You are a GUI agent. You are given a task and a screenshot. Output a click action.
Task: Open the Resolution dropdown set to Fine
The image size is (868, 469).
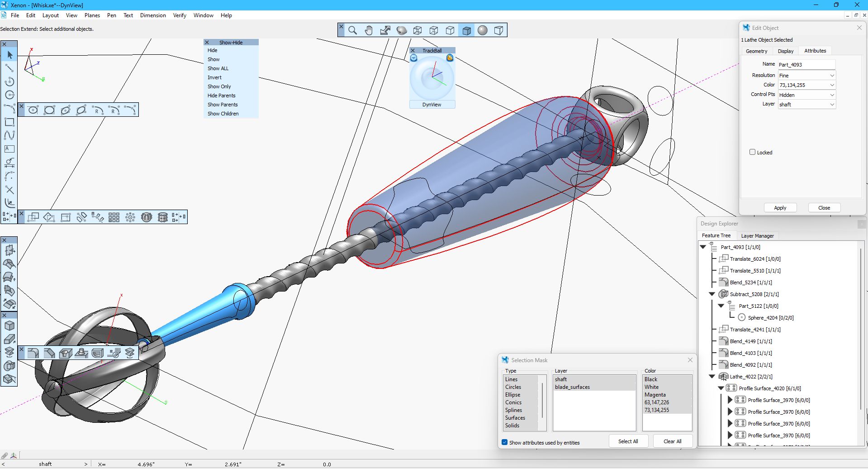click(x=806, y=75)
